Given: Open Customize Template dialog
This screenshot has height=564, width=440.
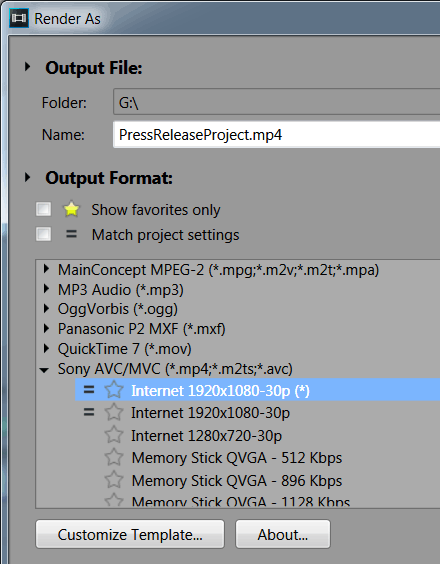Looking at the screenshot, I should (x=130, y=534).
